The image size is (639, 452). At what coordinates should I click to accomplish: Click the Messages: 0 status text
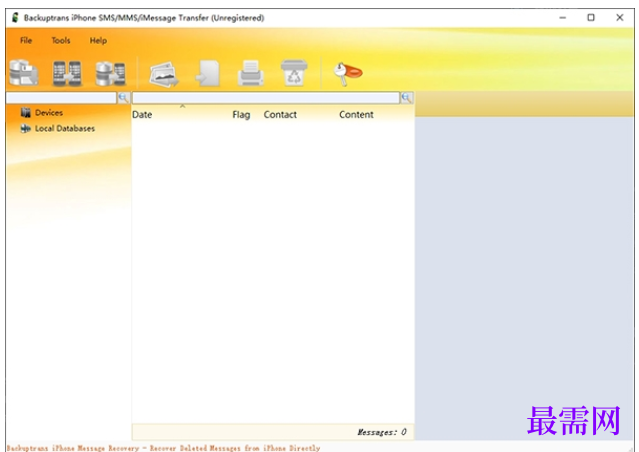(x=382, y=432)
